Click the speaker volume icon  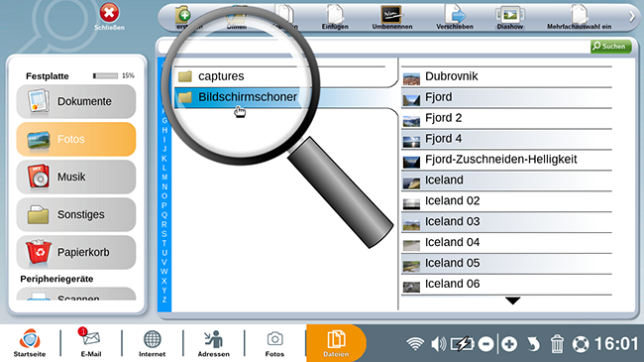tap(438, 343)
